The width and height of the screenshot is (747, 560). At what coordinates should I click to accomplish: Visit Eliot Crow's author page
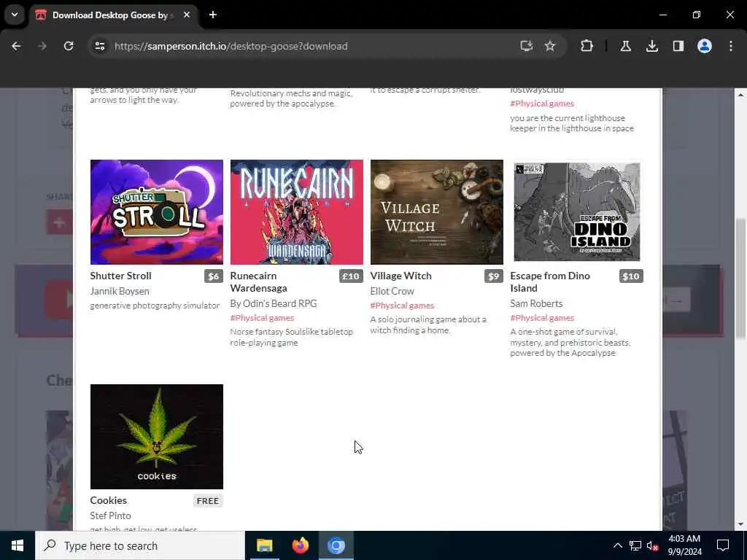click(x=392, y=291)
